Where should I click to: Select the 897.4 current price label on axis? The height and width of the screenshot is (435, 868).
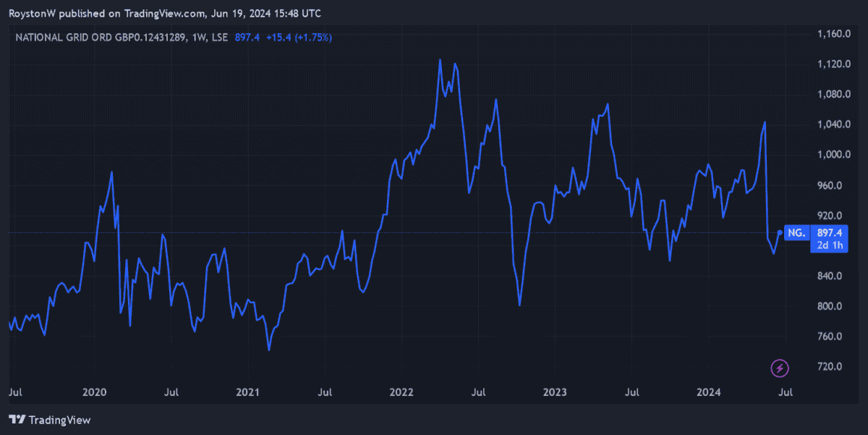(829, 233)
